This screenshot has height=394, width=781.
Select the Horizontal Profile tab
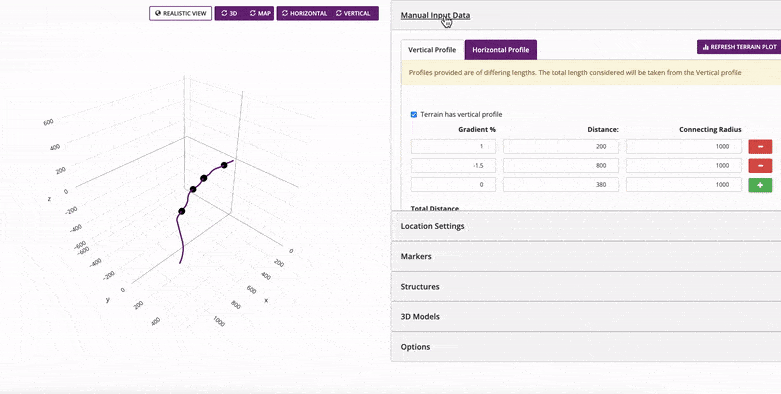click(x=501, y=50)
